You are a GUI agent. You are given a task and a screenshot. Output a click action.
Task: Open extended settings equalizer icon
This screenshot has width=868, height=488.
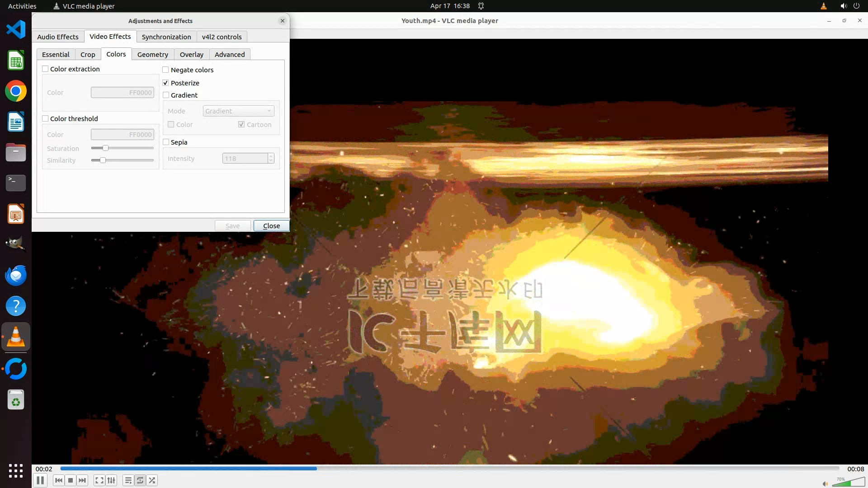click(x=111, y=480)
